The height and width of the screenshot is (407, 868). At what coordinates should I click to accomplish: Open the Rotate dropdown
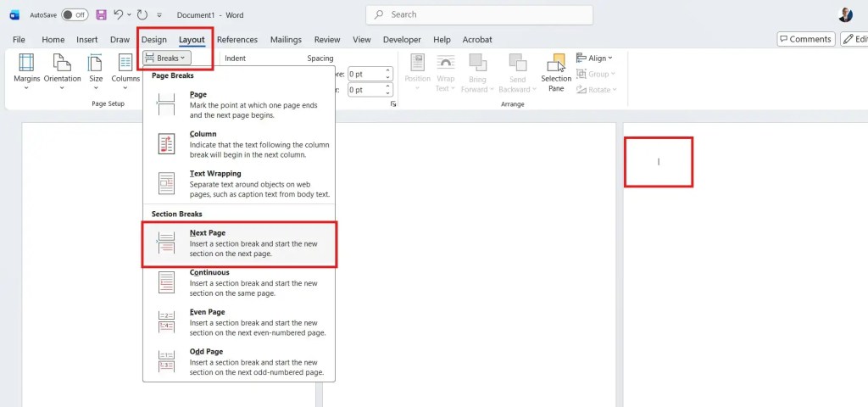(596, 90)
